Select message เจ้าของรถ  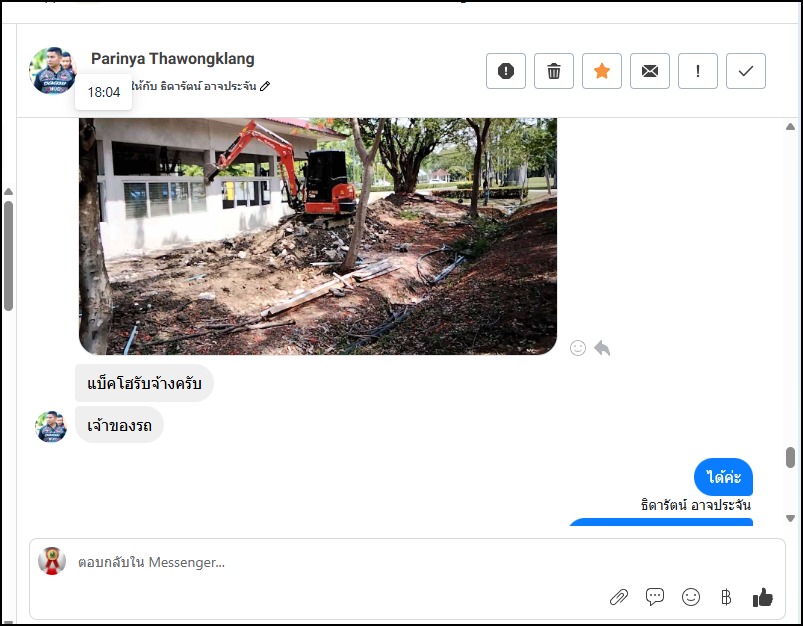[x=119, y=425]
